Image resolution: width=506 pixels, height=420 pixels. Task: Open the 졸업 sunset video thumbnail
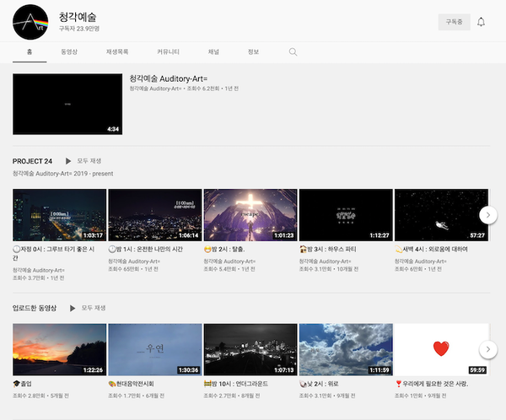click(x=59, y=349)
